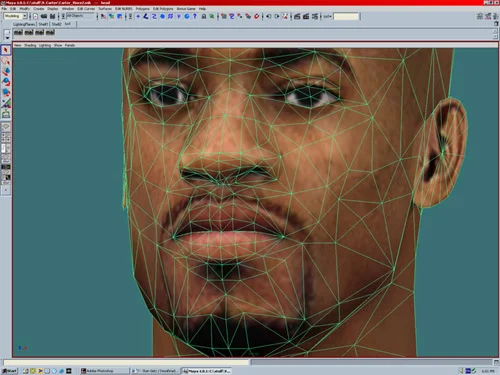The height and width of the screenshot is (375, 500).
Task: Pick the green last-used tool icon
Action: click(6, 114)
